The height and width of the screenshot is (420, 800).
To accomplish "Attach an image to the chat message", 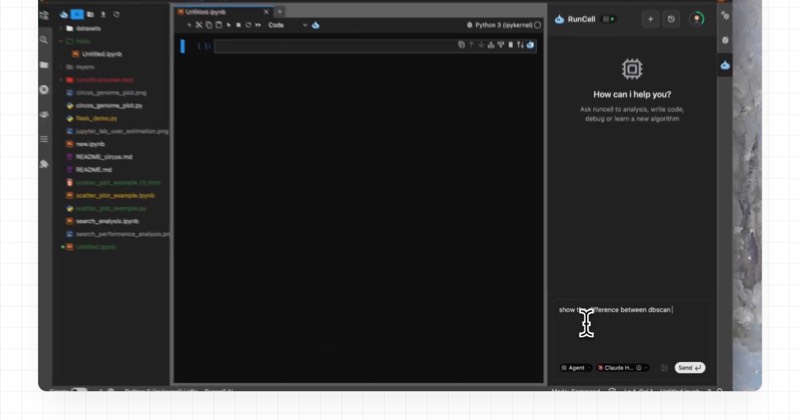I will tap(664, 367).
